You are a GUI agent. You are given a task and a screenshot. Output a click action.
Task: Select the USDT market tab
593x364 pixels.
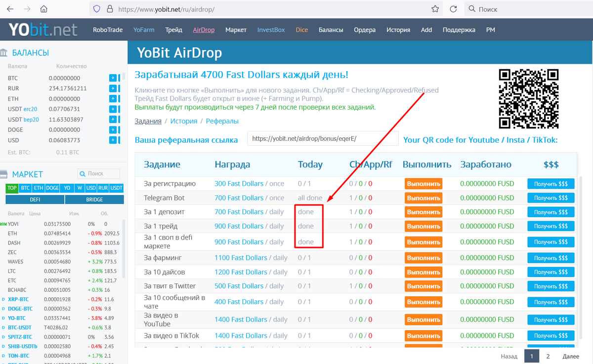116,188
